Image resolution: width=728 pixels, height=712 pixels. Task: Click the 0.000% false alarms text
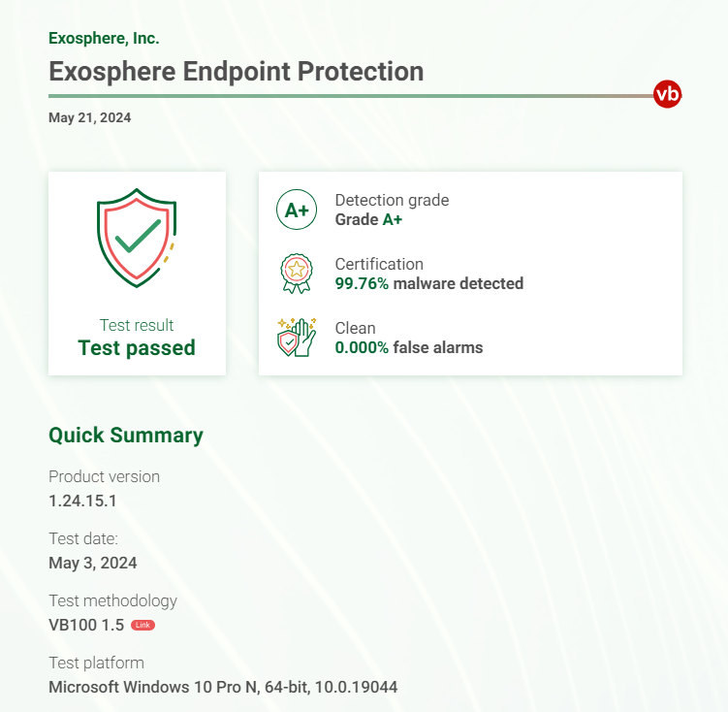(409, 347)
